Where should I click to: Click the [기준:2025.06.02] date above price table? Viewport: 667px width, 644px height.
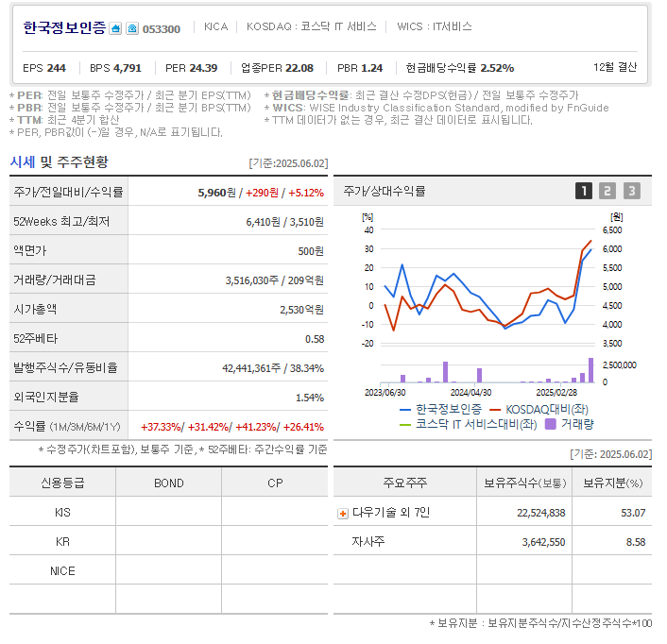coord(288,163)
